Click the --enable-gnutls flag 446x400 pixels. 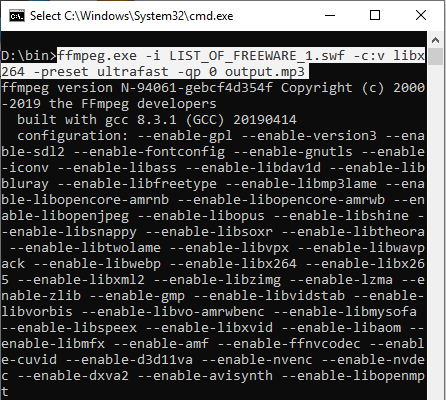click(293, 152)
